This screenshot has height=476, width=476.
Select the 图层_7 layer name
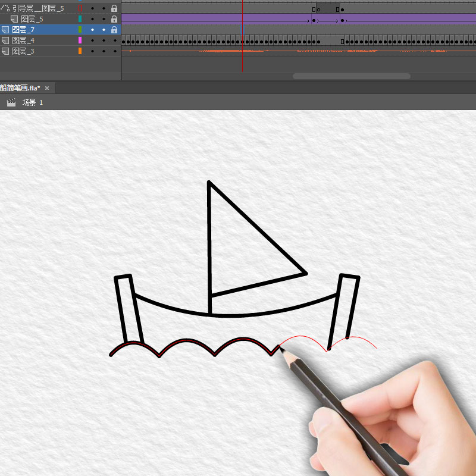pyautogui.click(x=23, y=30)
